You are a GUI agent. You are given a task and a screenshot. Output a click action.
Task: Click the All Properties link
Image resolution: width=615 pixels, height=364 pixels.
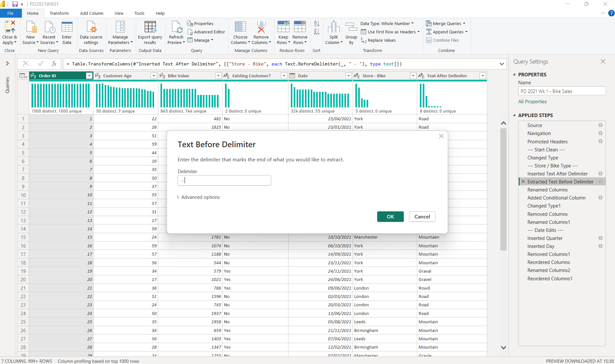coord(532,102)
